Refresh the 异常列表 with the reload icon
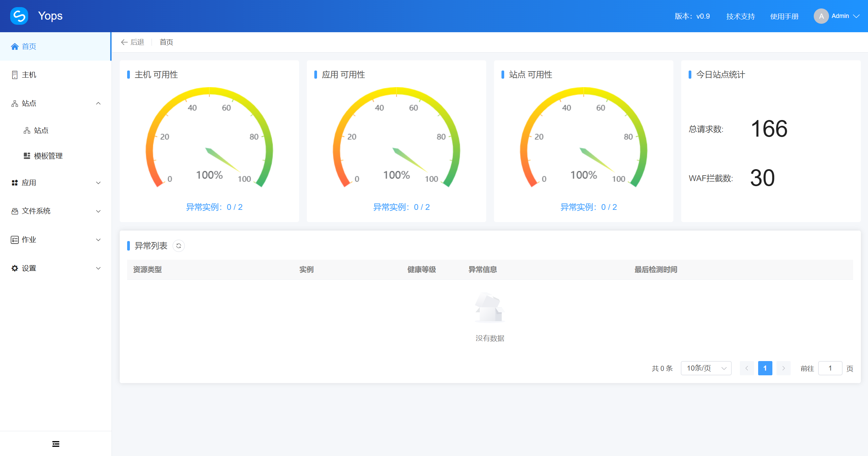The image size is (868, 456). (179, 246)
